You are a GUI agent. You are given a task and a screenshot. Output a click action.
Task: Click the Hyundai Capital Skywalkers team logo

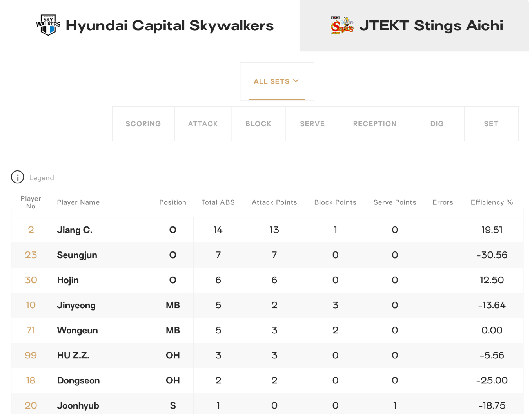[x=48, y=25]
